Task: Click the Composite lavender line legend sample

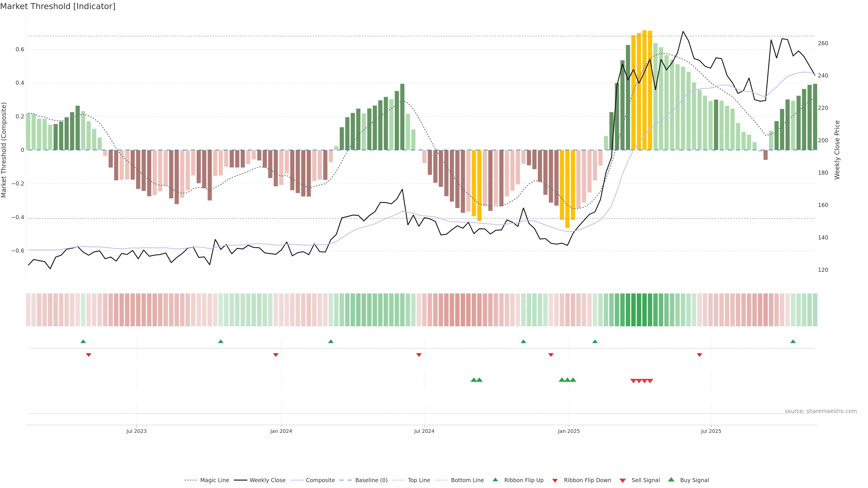Action: 297,480
